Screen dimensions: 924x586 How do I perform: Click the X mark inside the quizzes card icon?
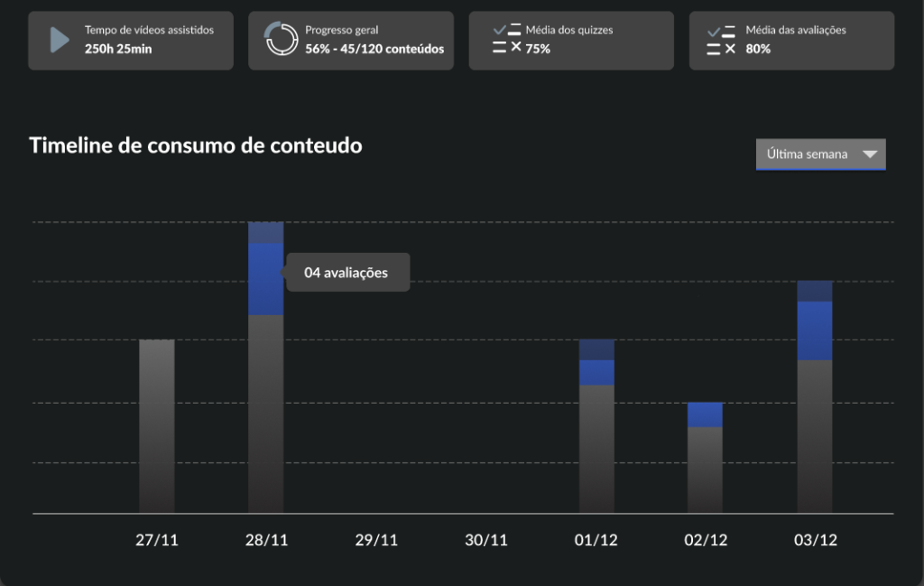(x=514, y=45)
